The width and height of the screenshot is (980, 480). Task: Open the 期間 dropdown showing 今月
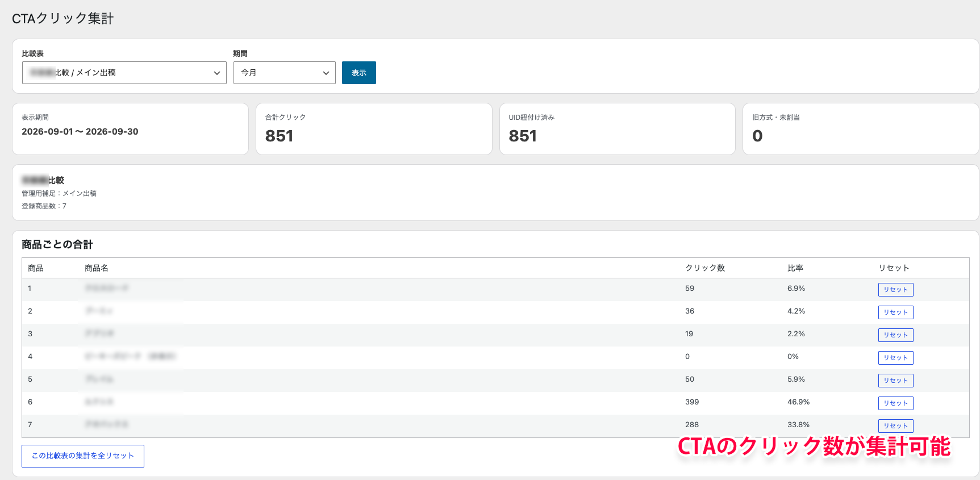[285, 73]
